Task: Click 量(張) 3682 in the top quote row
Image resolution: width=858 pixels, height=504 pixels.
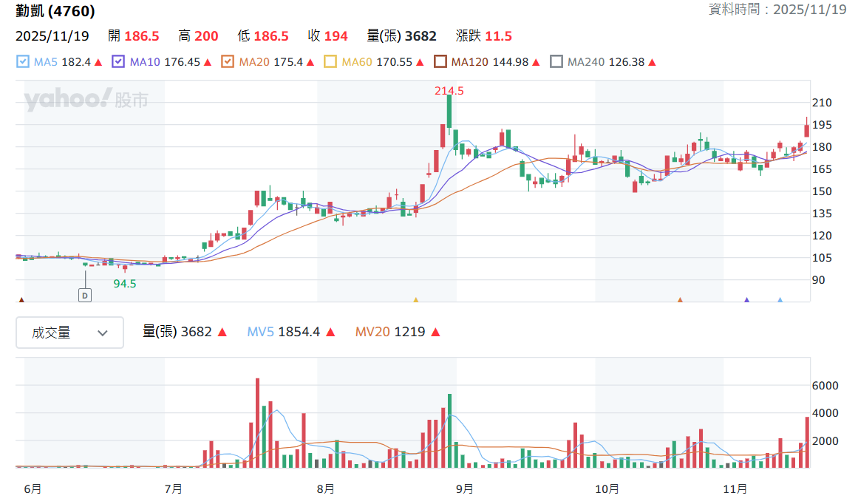Action: [401, 36]
